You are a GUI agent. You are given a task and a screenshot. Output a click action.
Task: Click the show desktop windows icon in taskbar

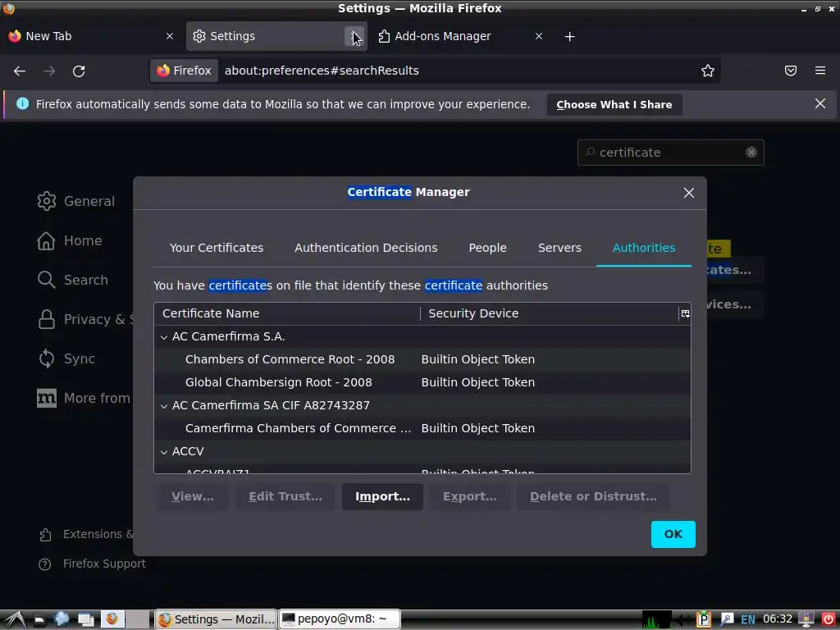(x=86, y=620)
